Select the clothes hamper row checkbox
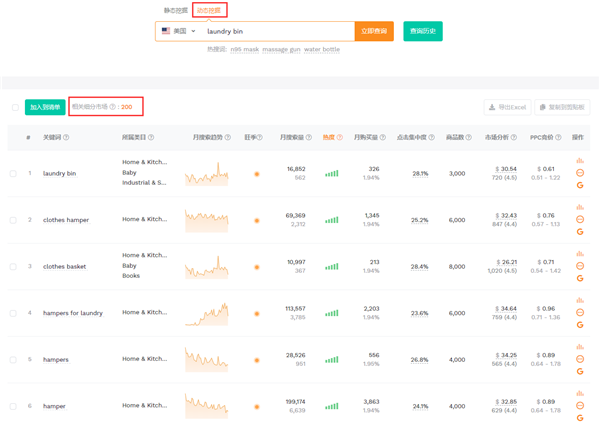This screenshot has width=600, height=424. pos(13,220)
